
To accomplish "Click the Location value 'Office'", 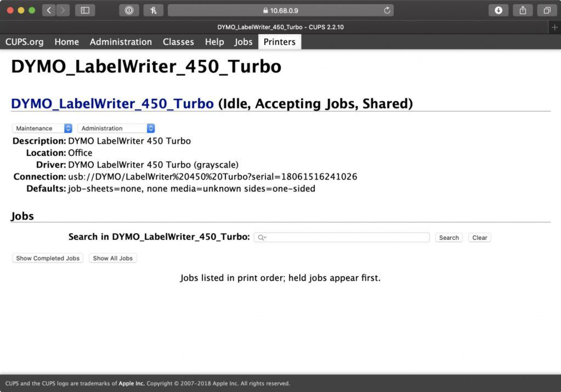I will click(80, 153).
